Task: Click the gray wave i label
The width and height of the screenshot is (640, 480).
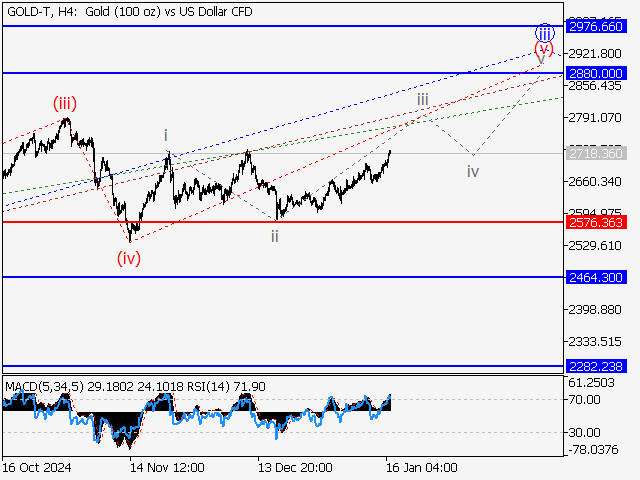Action: (166, 135)
